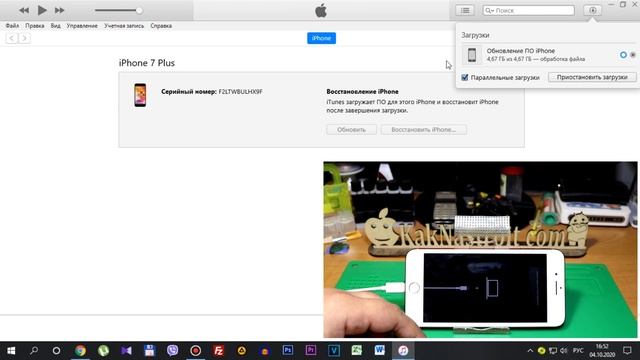Image resolution: width=640 pixels, height=360 pixels.
Task: Open Microsoft Word from taskbar
Action: coord(380,351)
